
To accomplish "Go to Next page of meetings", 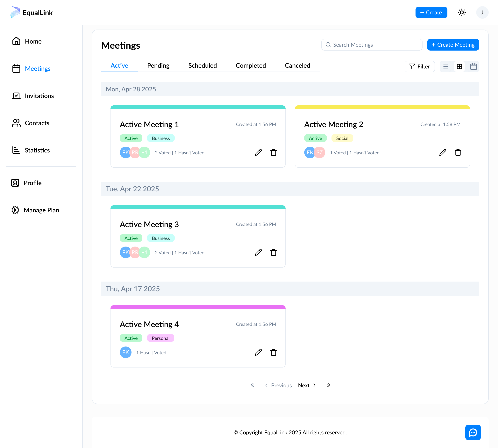I will (307, 385).
